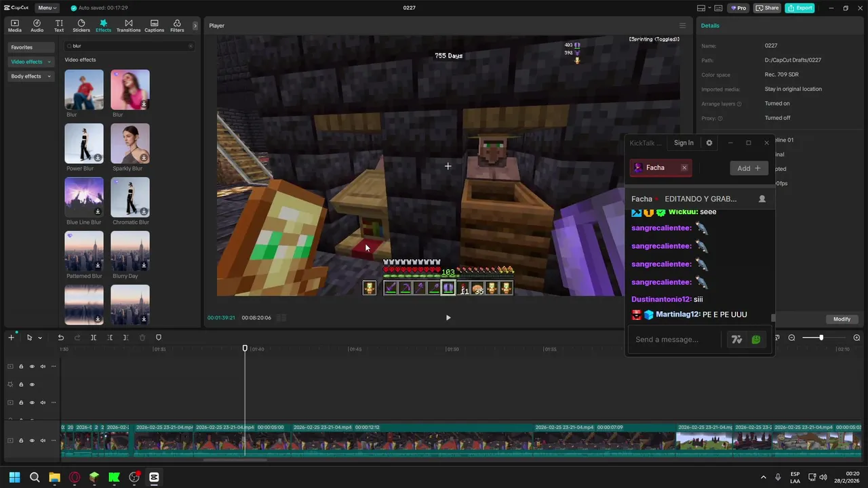Lock the effects track
The width and height of the screenshot is (868, 488).
21,384
